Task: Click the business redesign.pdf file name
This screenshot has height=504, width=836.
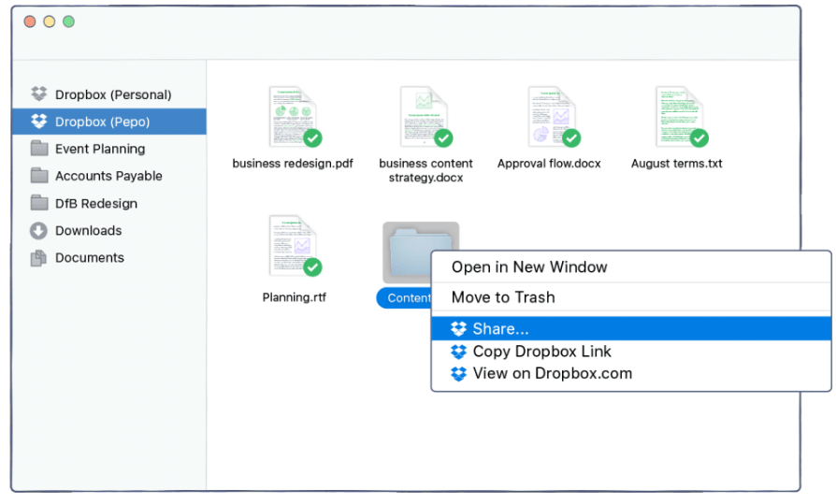Action: pyautogui.click(x=293, y=164)
